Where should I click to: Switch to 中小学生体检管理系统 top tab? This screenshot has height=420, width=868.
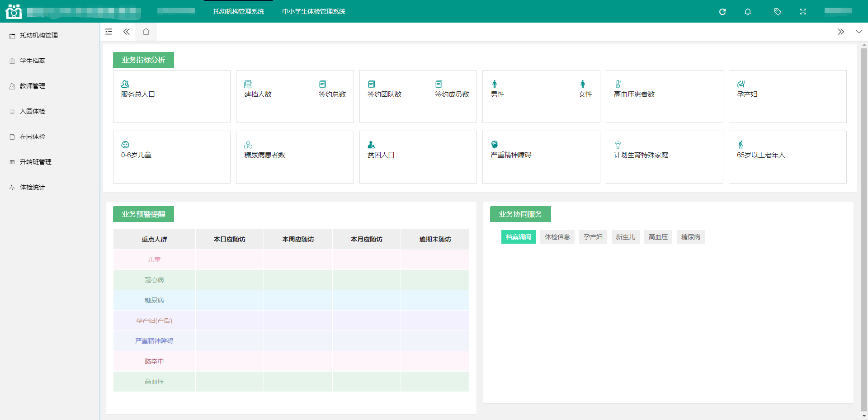point(314,11)
